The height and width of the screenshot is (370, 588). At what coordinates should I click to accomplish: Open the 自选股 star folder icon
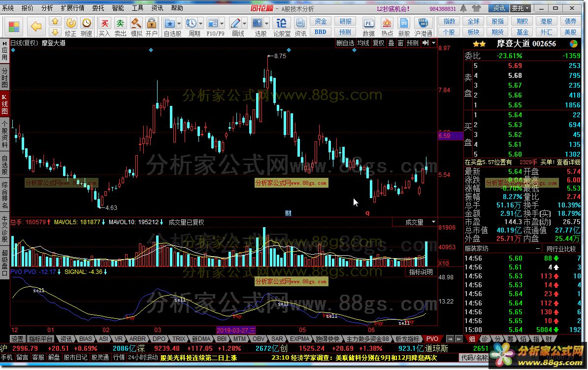[x=169, y=23]
